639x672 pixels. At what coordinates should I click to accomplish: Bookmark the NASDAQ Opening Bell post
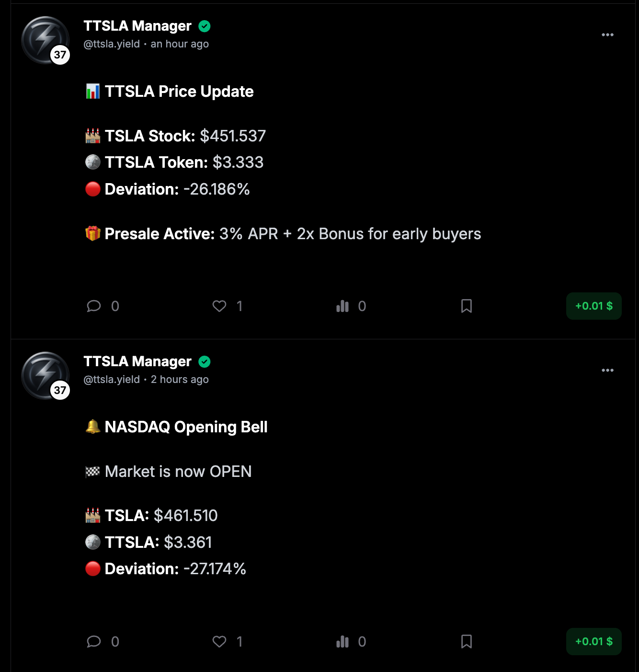[x=467, y=642]
